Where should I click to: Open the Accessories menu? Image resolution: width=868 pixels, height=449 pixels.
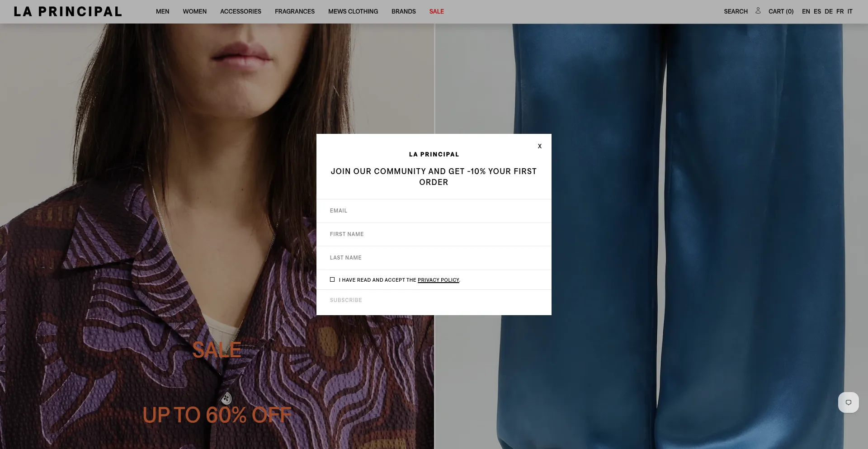[x=241, y=11]
